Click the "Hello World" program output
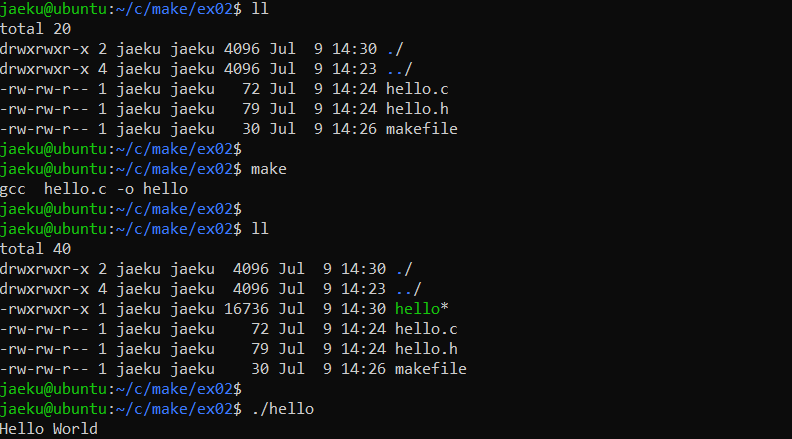Screen dimensions: 792x439 pyautogui.click(x=49, y=429)
